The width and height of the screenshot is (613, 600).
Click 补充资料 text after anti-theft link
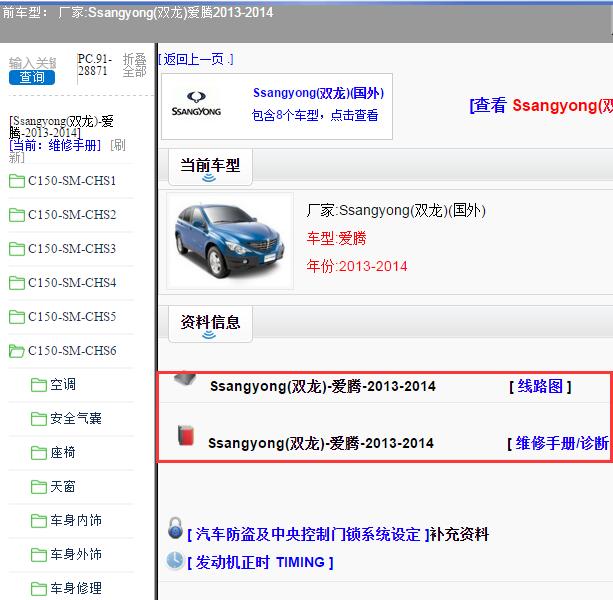tap(459, 534)
